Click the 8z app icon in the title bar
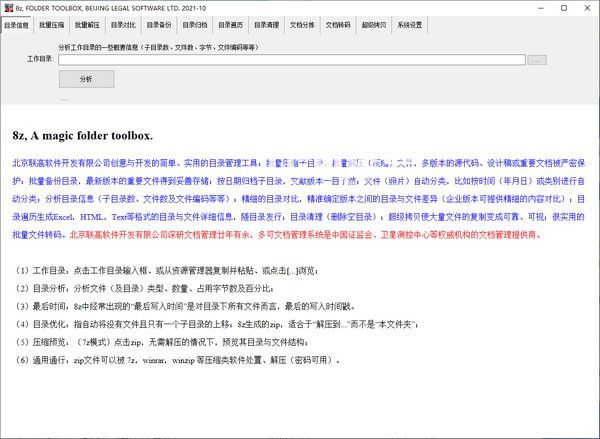The height and width of the screenshot is (439, 600). pos(8,8)
